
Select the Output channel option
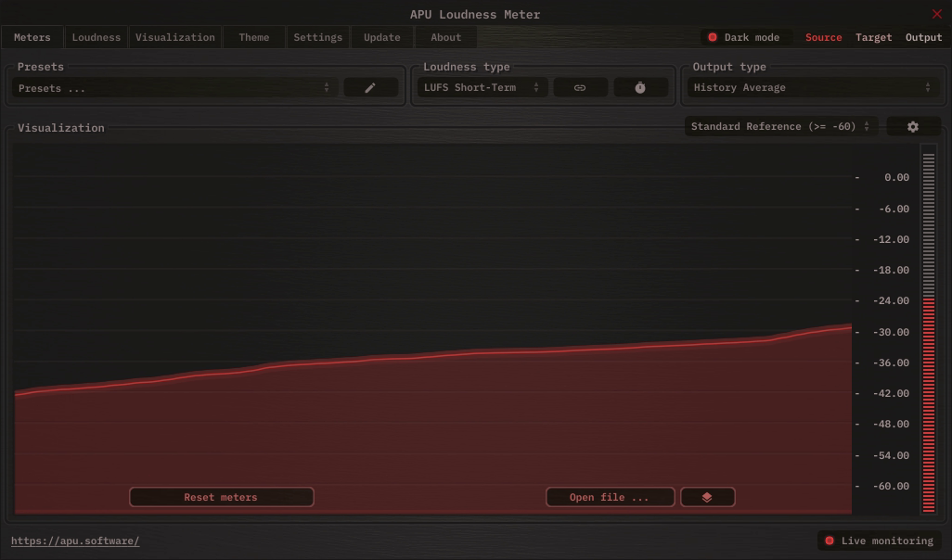pyautogui.click(x=923, y=37)
